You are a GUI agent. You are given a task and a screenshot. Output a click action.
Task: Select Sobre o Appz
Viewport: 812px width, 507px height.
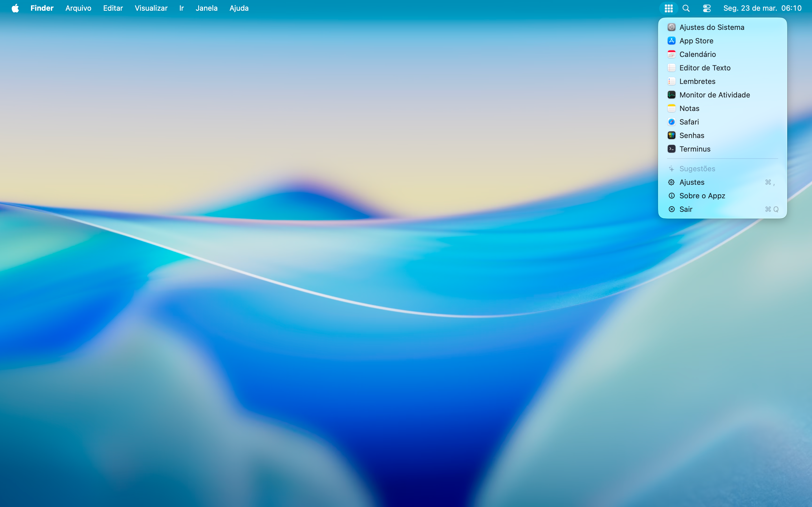pyautogui.click(x=702, y=196)
